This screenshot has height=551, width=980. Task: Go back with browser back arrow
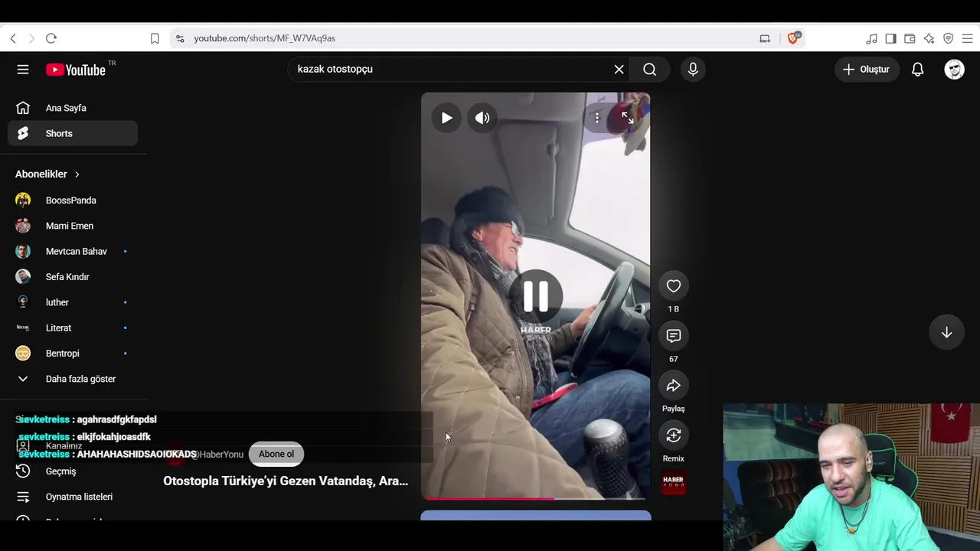(13, 38)
